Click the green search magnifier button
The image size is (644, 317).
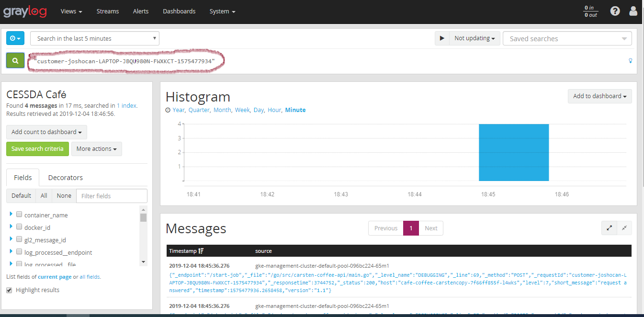click(x=15, y=61)
